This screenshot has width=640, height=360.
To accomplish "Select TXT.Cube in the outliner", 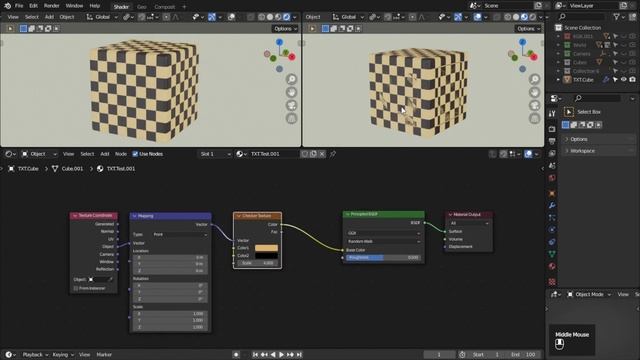I will pos(583,80).
